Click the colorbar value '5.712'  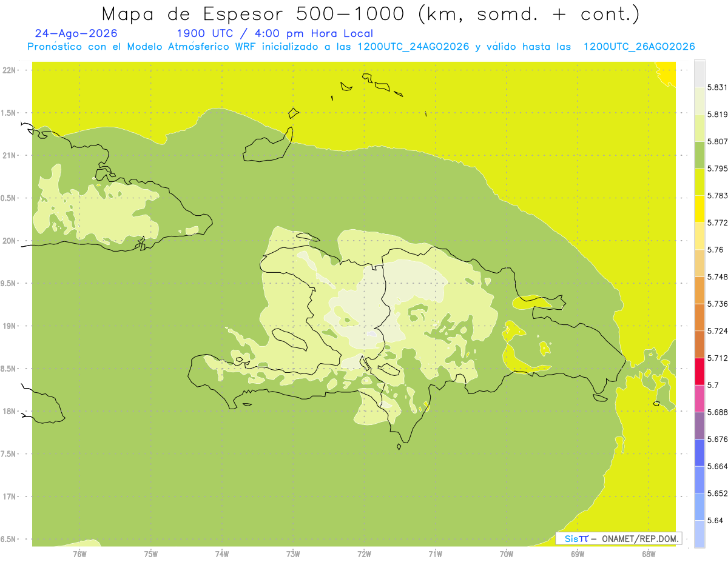(x=717, y=358)
